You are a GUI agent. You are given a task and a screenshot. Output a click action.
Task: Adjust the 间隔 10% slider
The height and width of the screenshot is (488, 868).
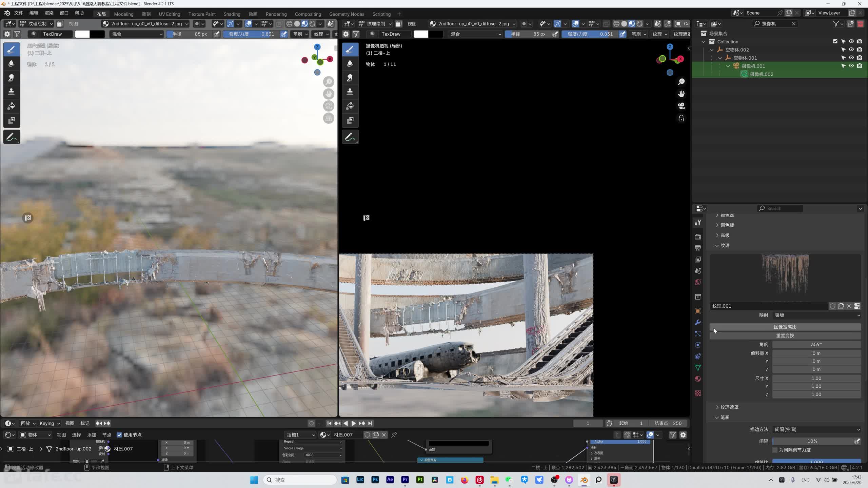click(x=812, y=441)
